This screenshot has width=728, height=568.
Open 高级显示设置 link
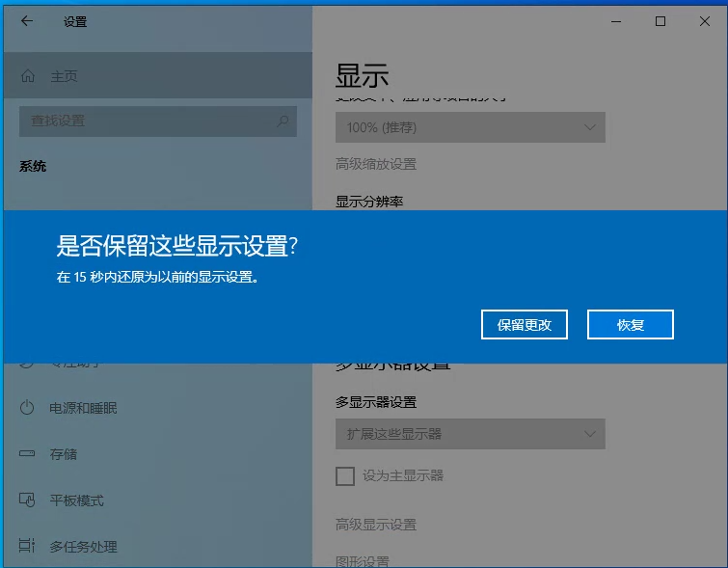[x=376, y=525]
